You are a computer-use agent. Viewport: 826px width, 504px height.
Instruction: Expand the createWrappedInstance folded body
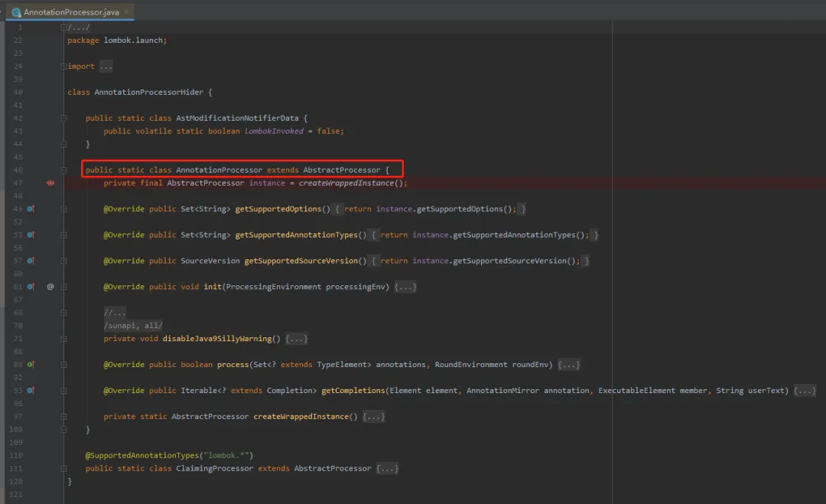click(373, 417)
